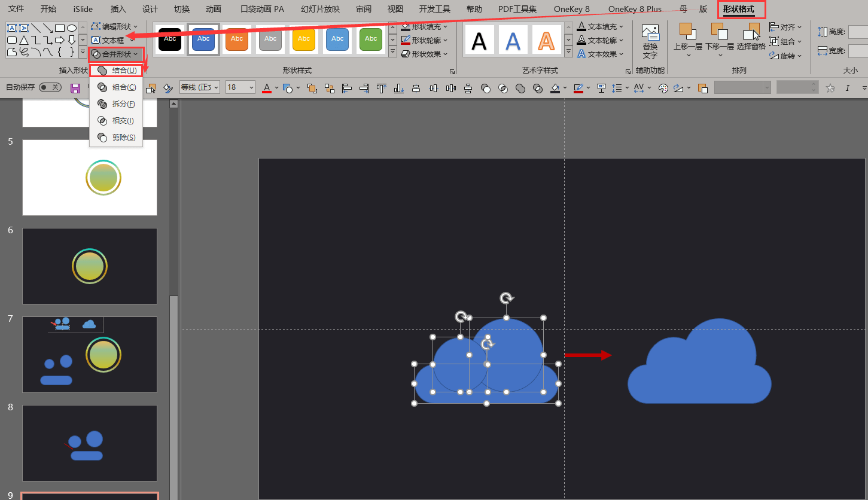Open the 文本轮廓 text outline dropdown
This screenshot has width=868, height=500.
click(600, 40)
